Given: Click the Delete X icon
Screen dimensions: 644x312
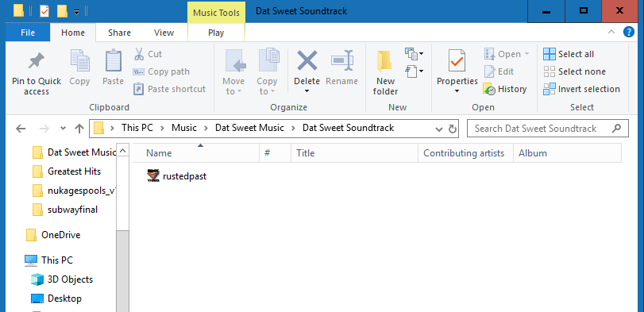Looking at the screenshot, I should 307,61.
